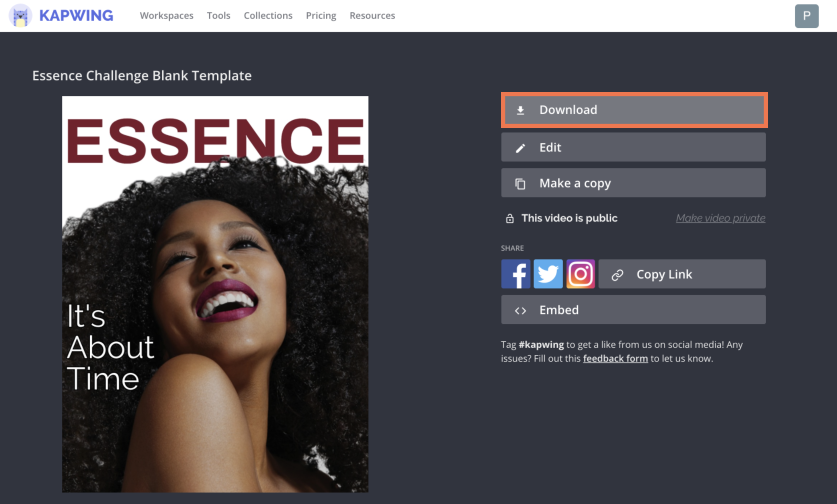Viewport: 837px width, 504px height.
Task: Click the Embed button
Action: (633, 309)
